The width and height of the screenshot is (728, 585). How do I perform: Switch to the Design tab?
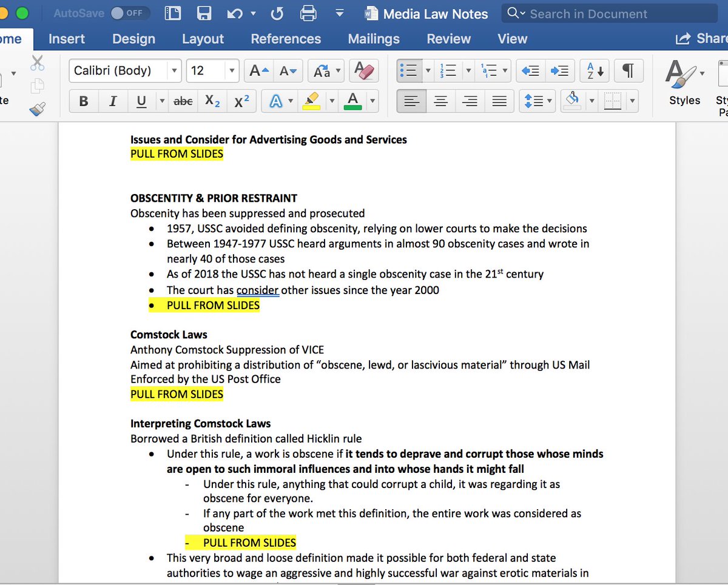(133, 39)
